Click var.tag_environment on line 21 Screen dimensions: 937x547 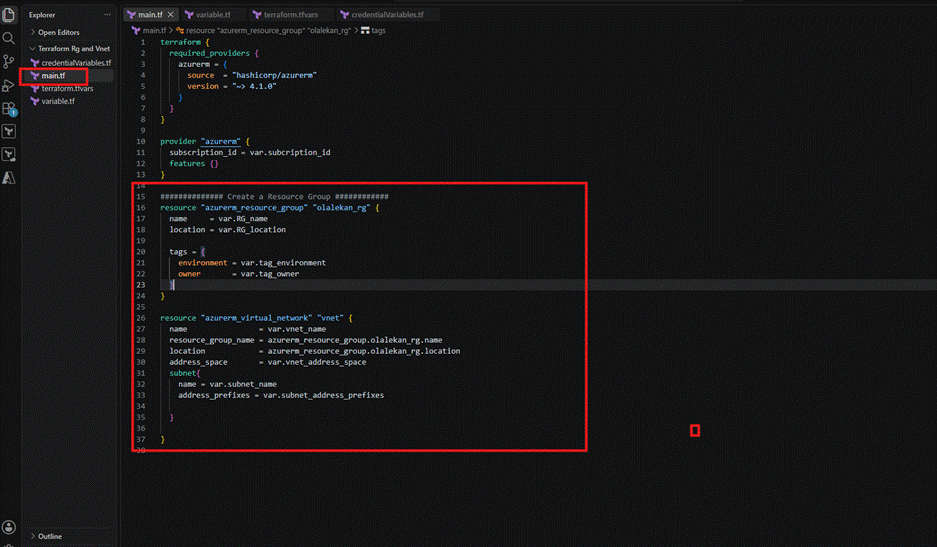pyautogui.click(x=283, y=263)
